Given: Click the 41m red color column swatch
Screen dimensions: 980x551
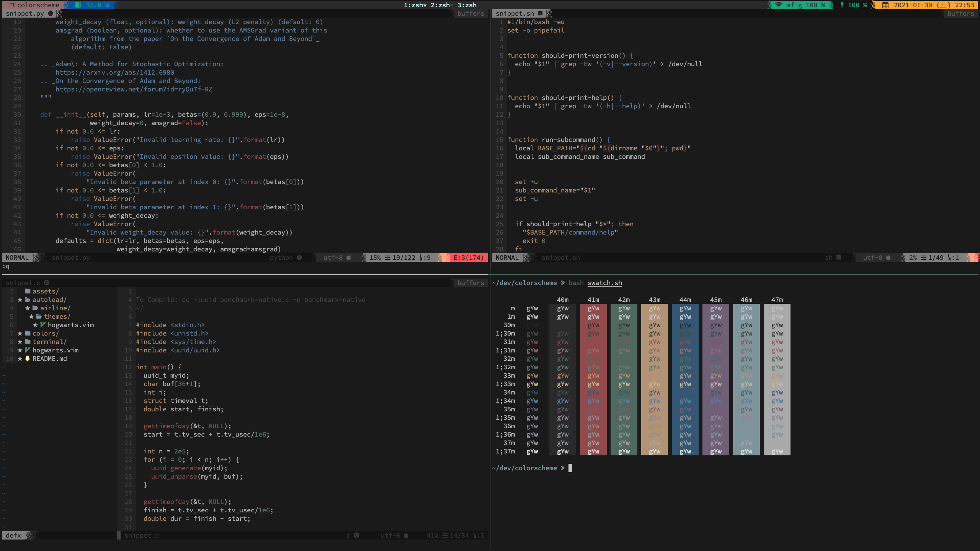Looking at the screenshot, I should click(593, 379).
